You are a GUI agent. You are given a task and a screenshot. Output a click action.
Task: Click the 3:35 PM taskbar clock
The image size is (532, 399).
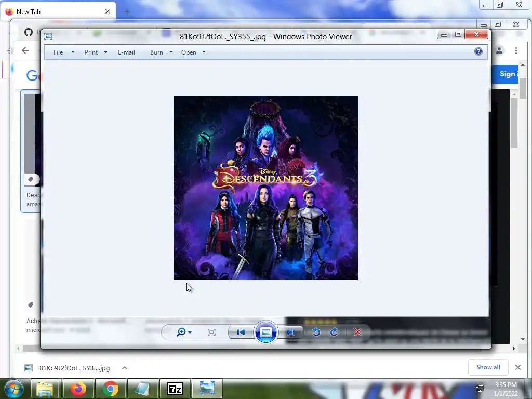(506, 385)
